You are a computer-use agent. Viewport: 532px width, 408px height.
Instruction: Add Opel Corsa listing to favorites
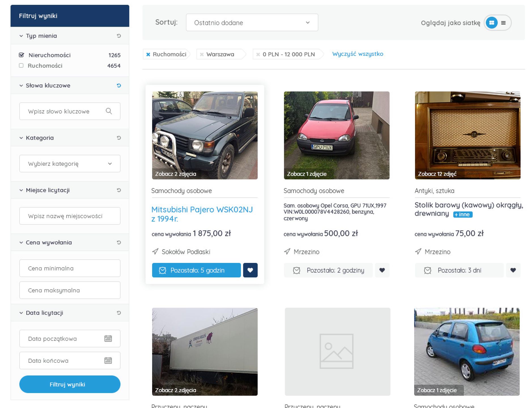click(x=382, y=270)
